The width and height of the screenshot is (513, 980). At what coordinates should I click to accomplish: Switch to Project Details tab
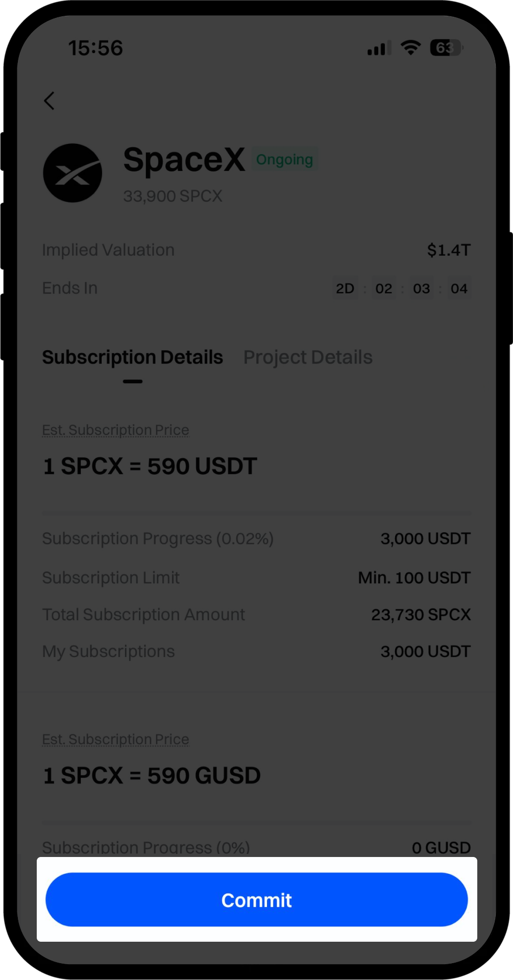308,357
